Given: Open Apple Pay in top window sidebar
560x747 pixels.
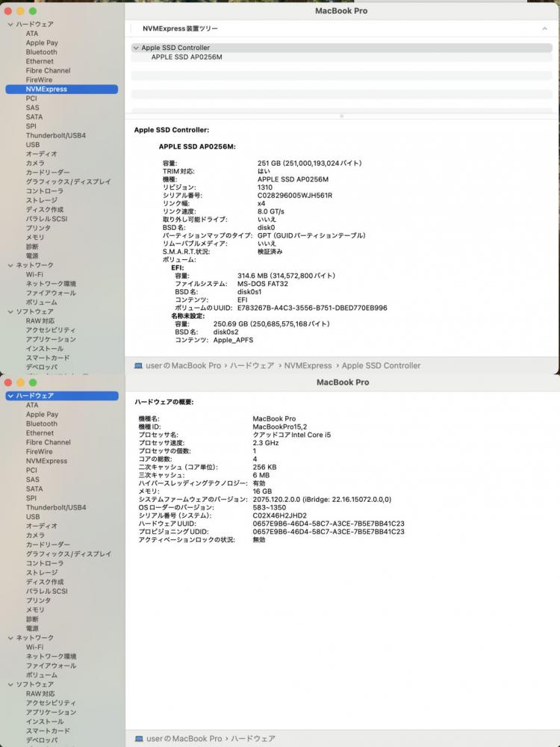Looking at the screenshot, I should (x=42, y=43).
